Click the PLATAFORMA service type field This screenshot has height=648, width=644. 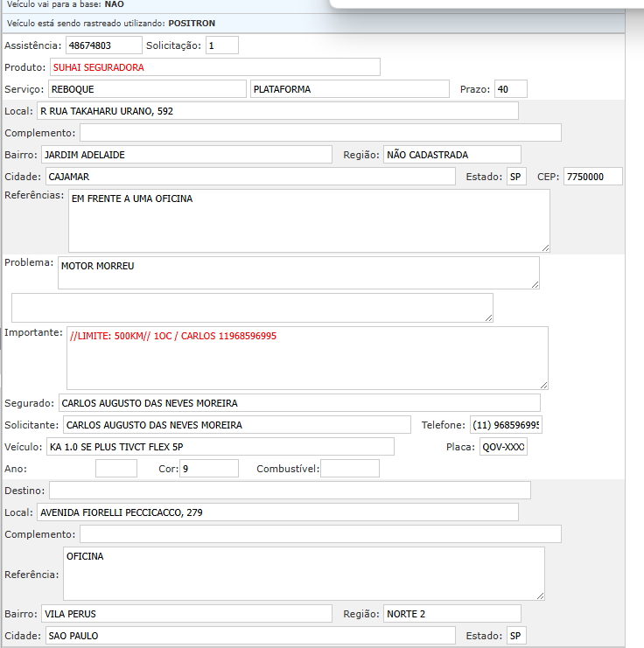click(348, 89)
